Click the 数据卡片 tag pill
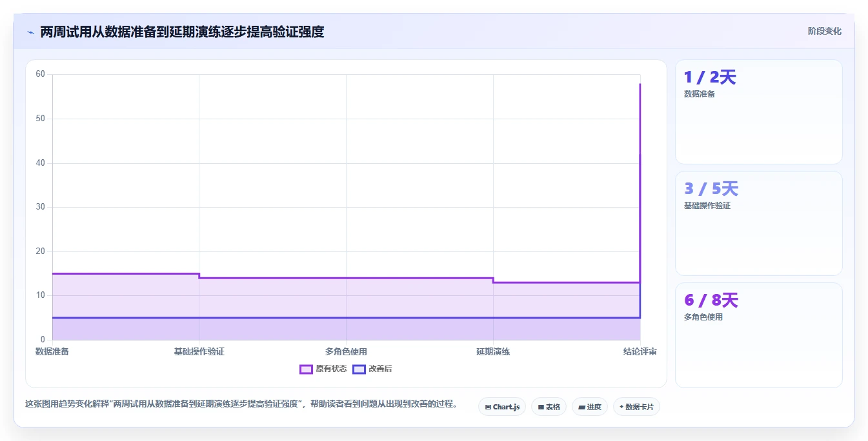This screenshot has height=441, width=868. tap(636, 407)
